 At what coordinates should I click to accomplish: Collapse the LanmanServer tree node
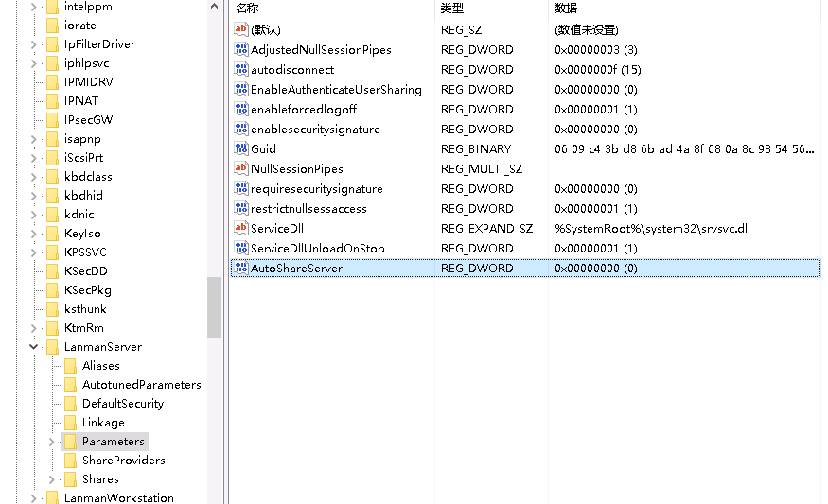click(x=34, y=347)
